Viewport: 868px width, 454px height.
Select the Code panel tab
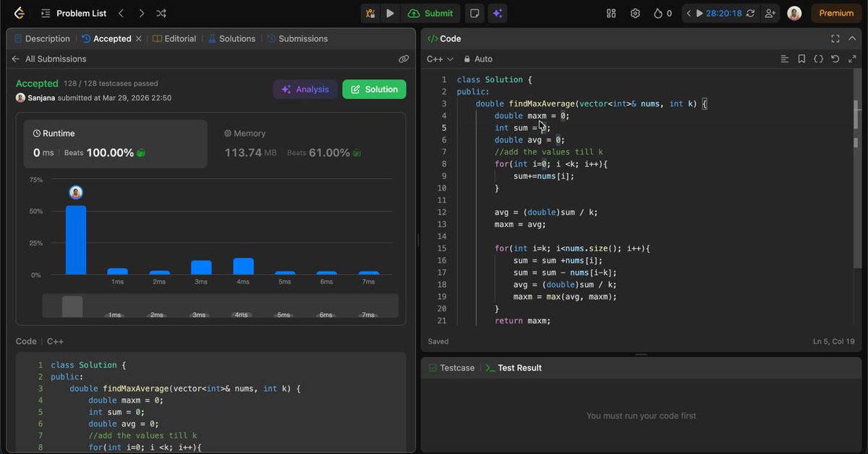point(444,38)
